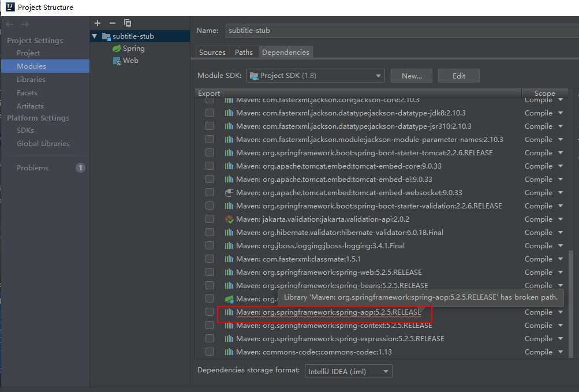Image resolution: width=579 pixels, height=392 pixels.
Task: Click the library icon for jackson-module-parameter-names
Action: point(229,140)
